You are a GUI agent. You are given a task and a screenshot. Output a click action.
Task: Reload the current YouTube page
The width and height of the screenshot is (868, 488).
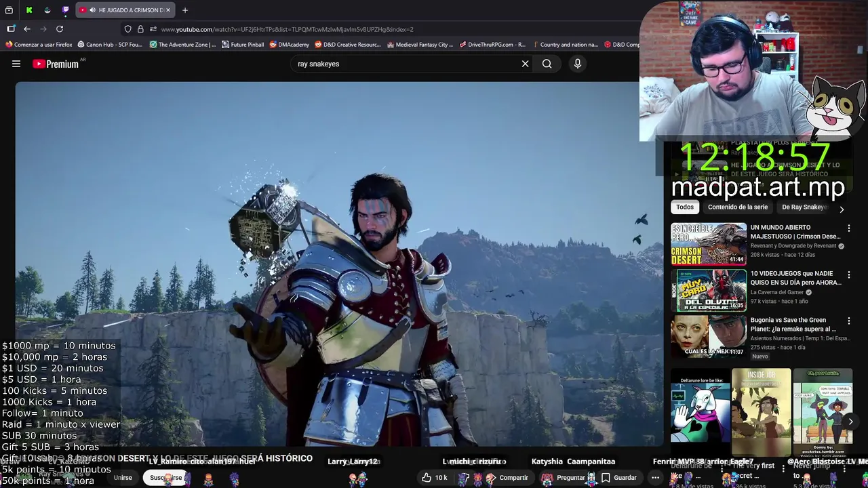click(x=60, y=29)
